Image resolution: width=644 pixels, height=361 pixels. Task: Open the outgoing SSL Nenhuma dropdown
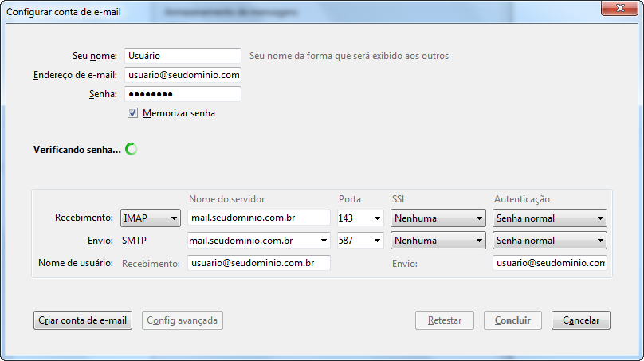click(438, 241)
